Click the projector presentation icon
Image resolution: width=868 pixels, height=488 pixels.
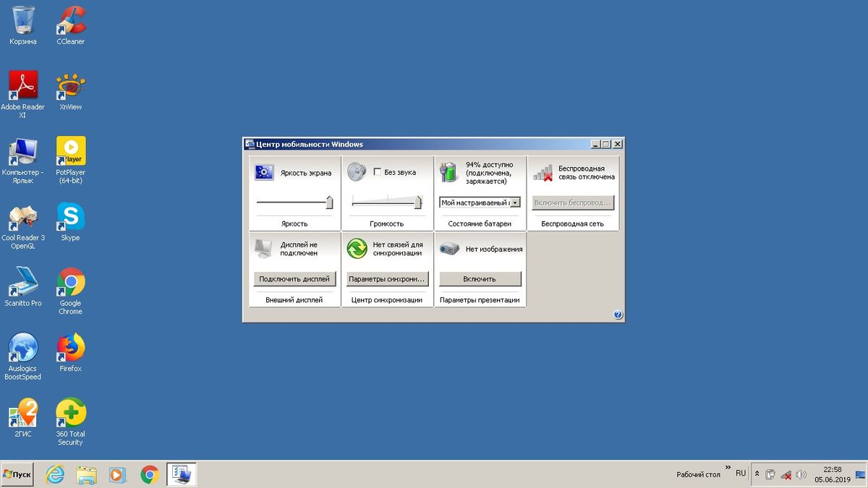(449, 249)
